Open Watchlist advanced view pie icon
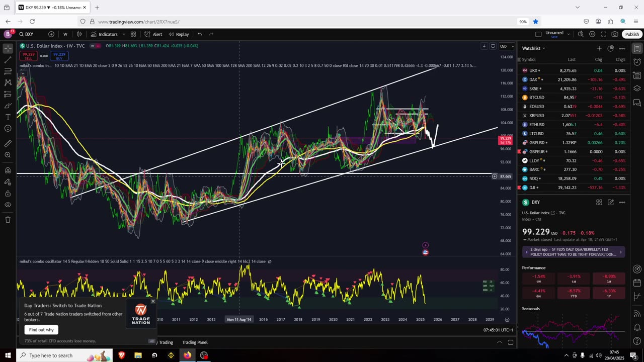 point(611,48)
